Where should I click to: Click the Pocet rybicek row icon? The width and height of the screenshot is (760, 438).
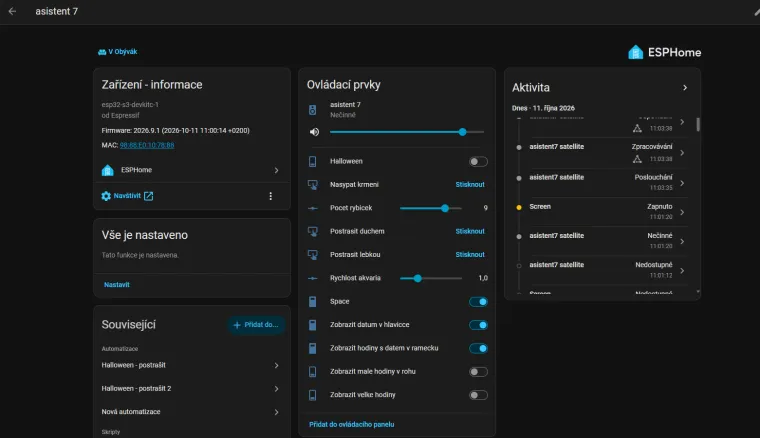[x=313, y=208]
